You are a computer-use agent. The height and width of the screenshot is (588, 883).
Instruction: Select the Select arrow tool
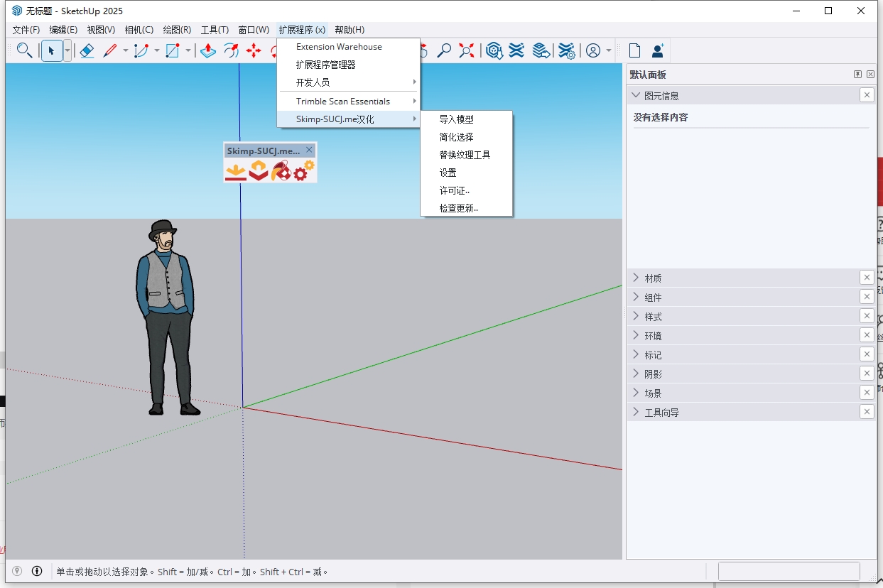click(52, 50)
